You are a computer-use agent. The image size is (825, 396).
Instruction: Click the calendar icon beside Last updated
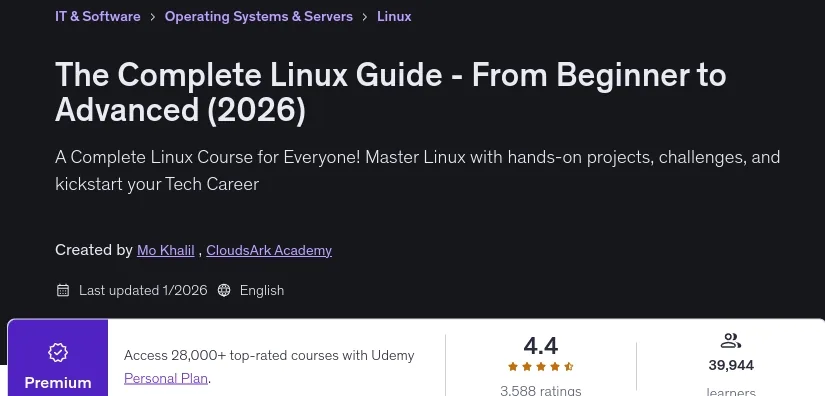63,290
